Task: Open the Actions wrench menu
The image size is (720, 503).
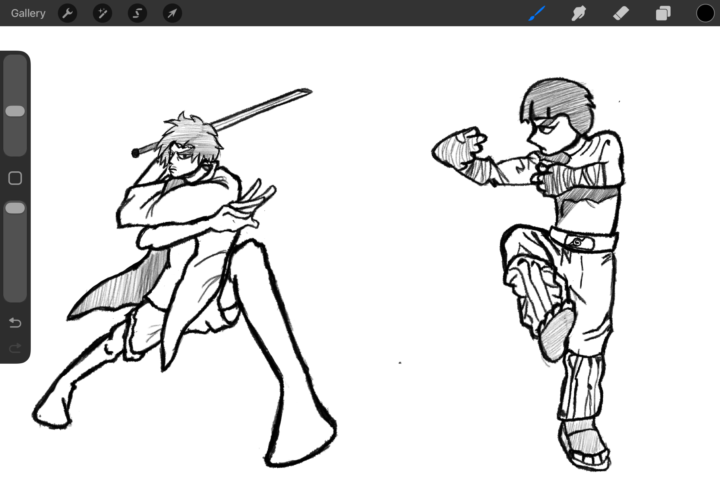Action: click(68, 13)
